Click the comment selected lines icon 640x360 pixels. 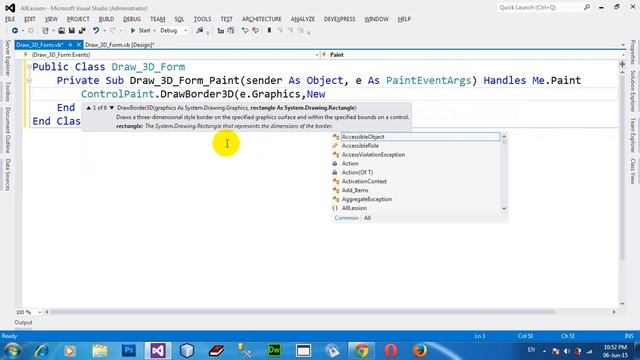(x=245, y=31)
